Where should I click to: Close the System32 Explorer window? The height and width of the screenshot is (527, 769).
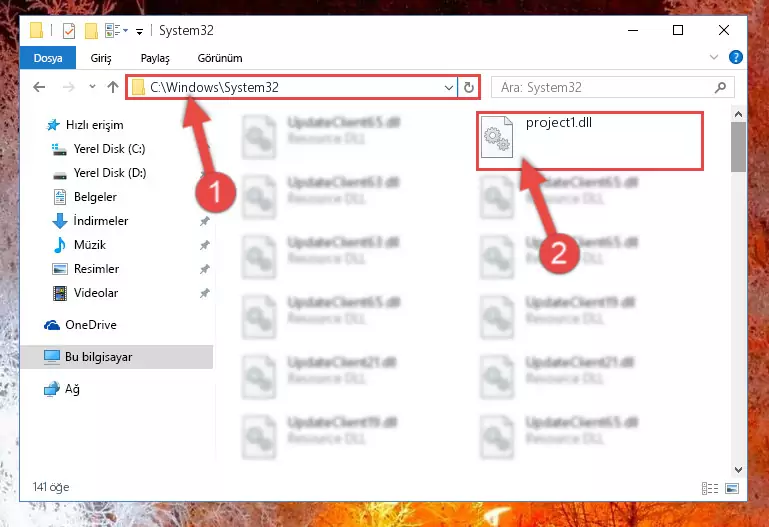(x=723, y=30)
